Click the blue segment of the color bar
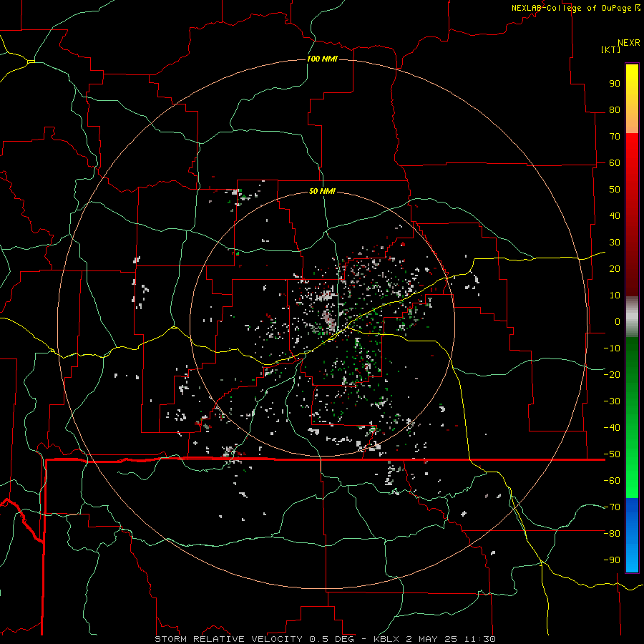This screenshot has height=644, width=644. tap(632, 535)
